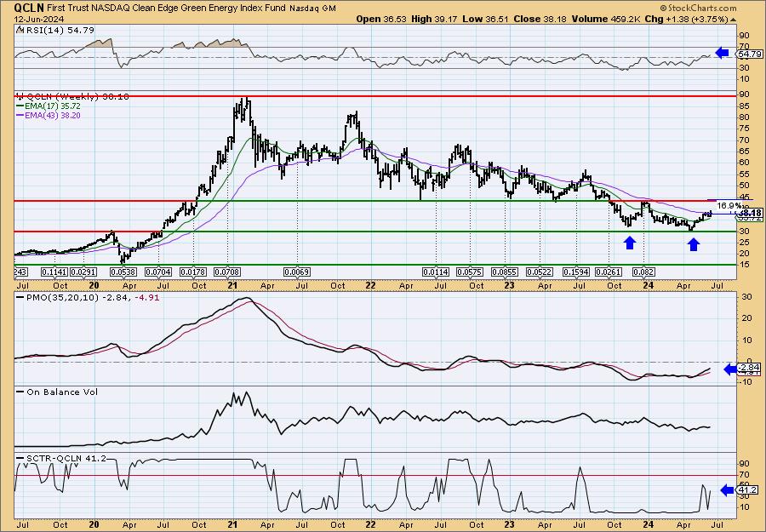Click the Nasdaq GM exchange label
The height and width of the screenshot is (532, 766).
click(x=312, y=9)
